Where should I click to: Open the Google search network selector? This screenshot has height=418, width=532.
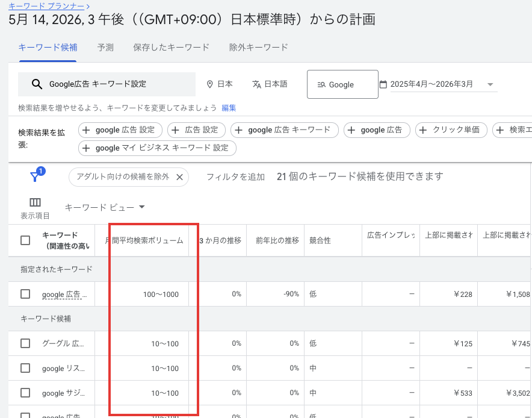coord(342,84)
